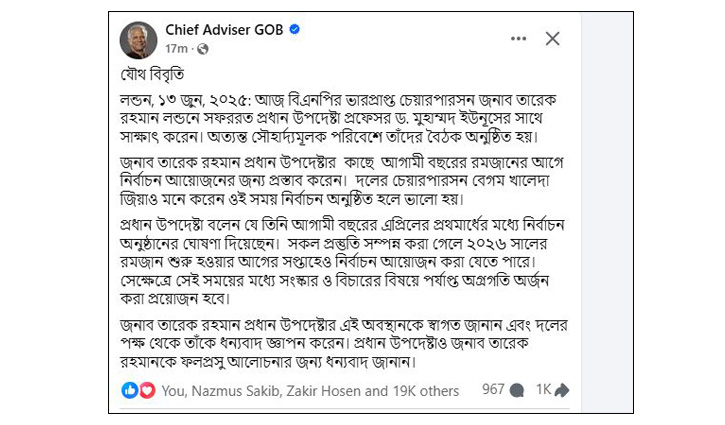Open Chief Adviser GOB profile picture
Image resolution: width=725 pixels, height=425 pixels.
[137, 38]
